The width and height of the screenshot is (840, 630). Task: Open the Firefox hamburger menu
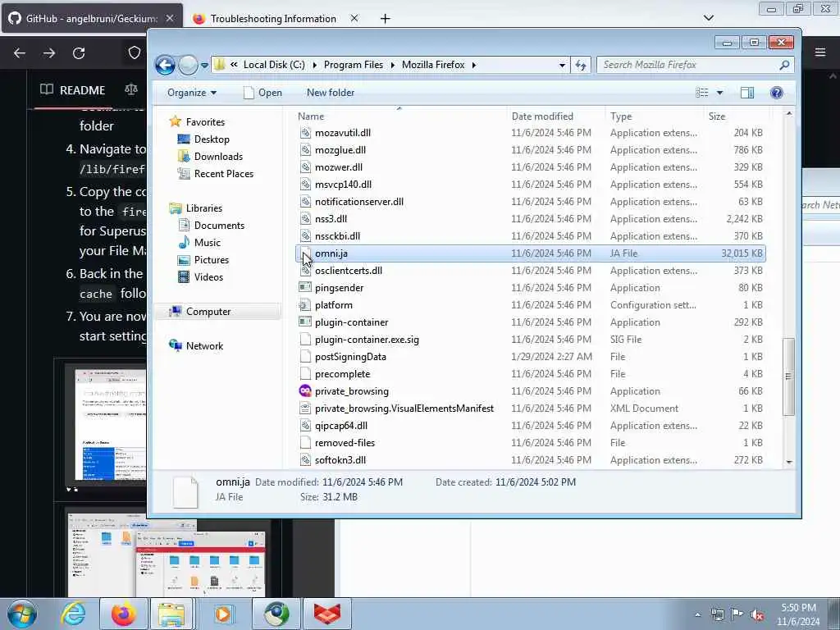click(820, 52)
